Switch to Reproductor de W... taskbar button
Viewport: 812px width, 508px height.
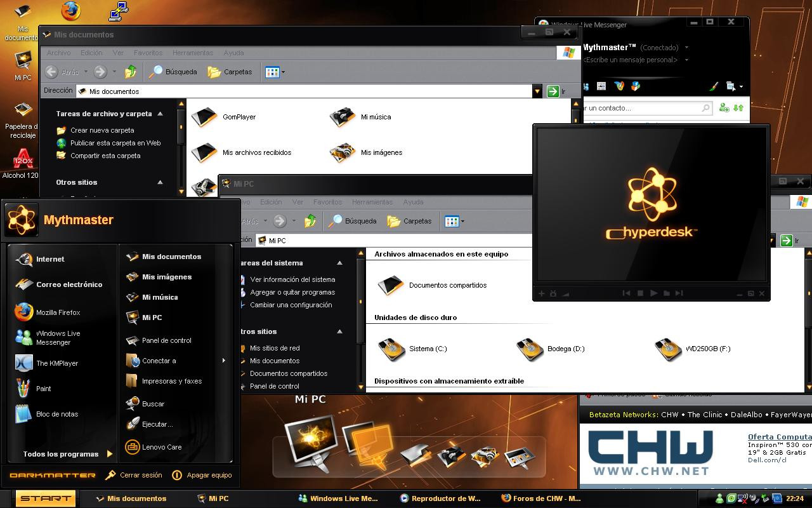click(441, 498)
